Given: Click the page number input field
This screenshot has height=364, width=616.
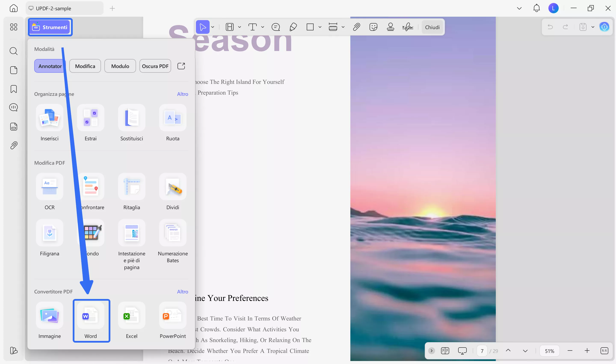Looking at the screenshot, I should tap(482, 351).
